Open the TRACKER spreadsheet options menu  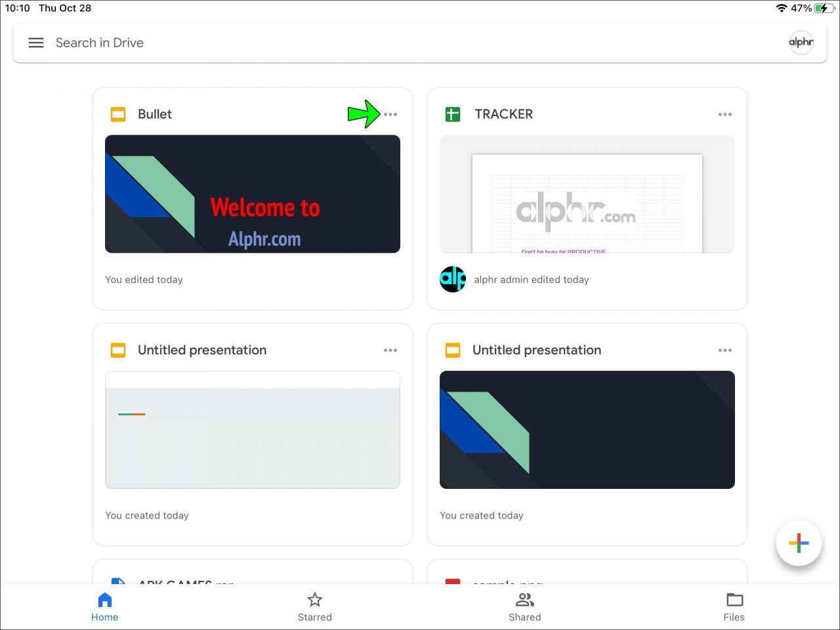click(725, 114)
